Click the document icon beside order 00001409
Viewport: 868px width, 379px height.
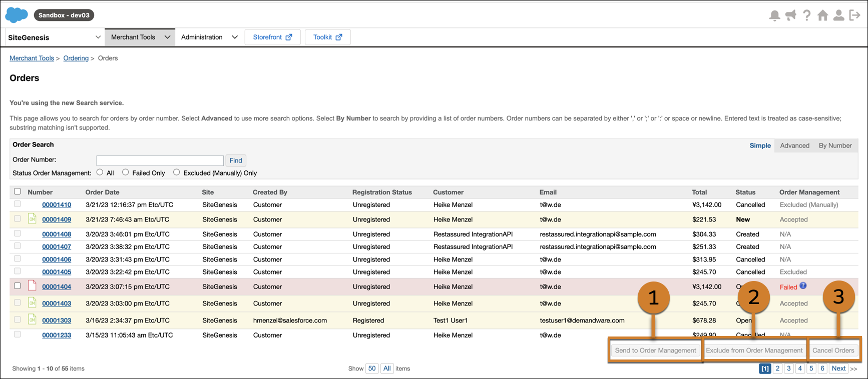click(32, 219)
